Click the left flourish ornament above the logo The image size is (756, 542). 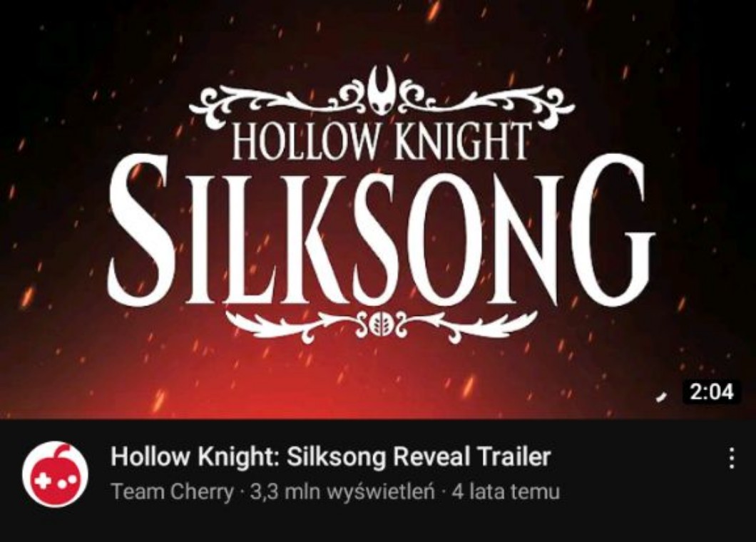pos(279,103)
